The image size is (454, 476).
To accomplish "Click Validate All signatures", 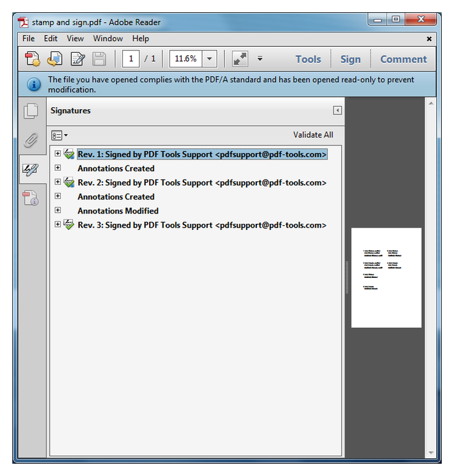I will [313, 135].
